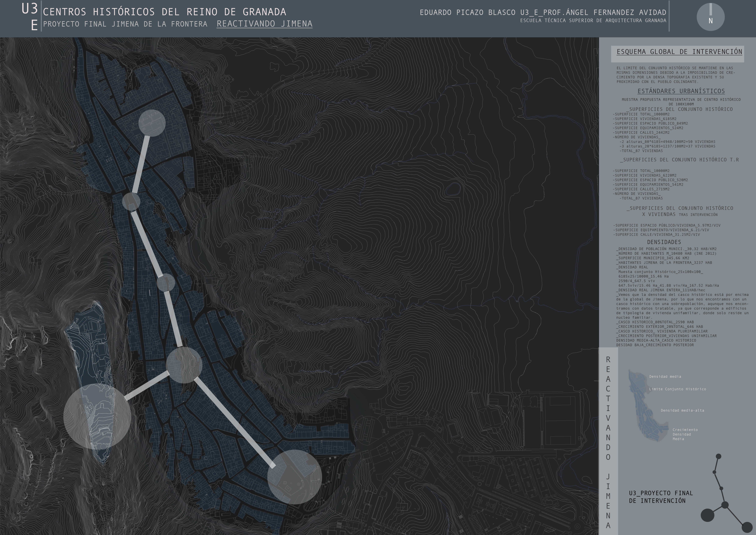The image size is (756, 535).
Task: Click the 'Densidad media' legend label
Action: (x=665, y=377)
